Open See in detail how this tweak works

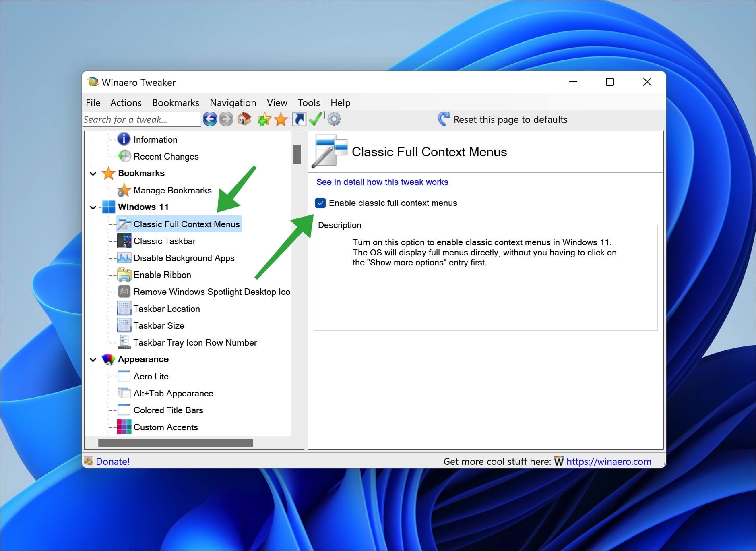pos(382,182)
